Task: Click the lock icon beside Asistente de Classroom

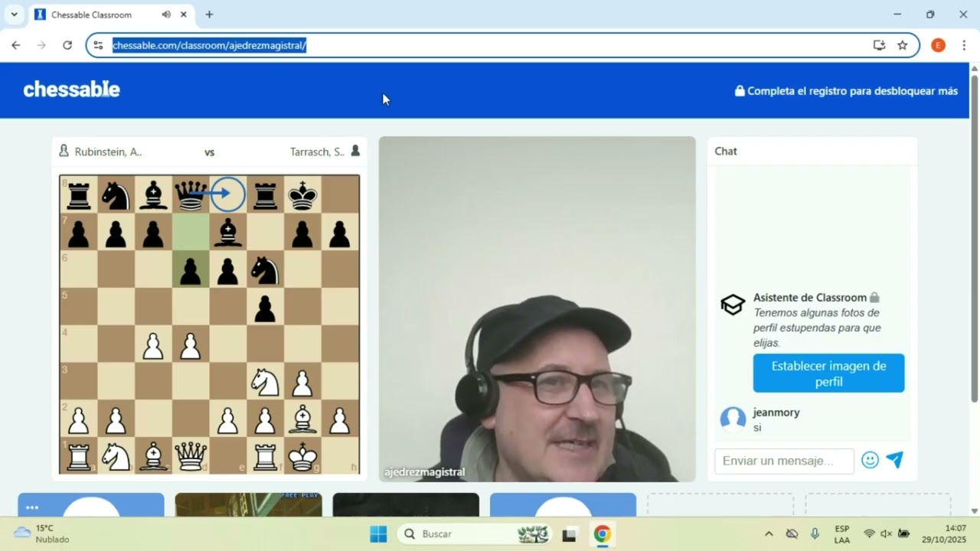Action: pyautogui.click(x=874, y=297)
